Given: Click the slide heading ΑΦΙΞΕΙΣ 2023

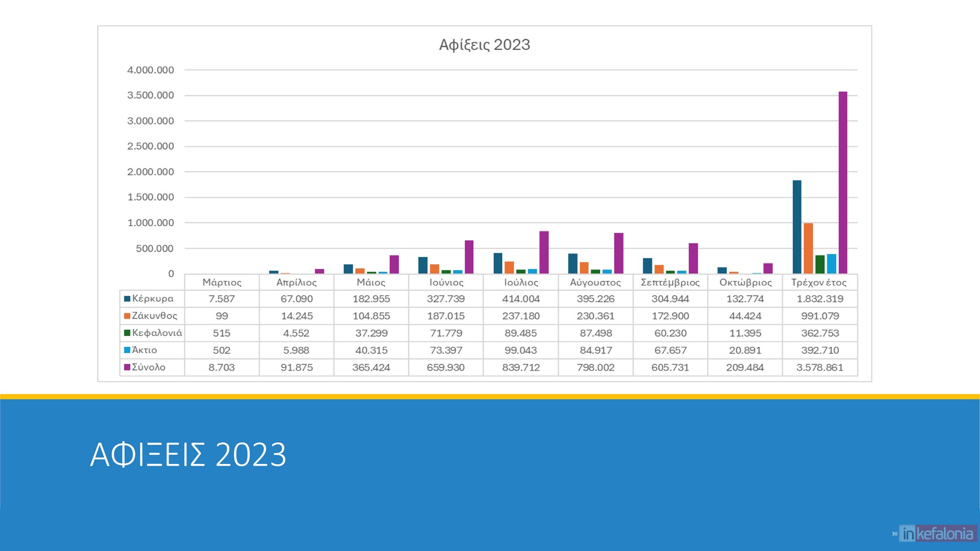Looking at the screenshot, I should click(x=188, y=455).
